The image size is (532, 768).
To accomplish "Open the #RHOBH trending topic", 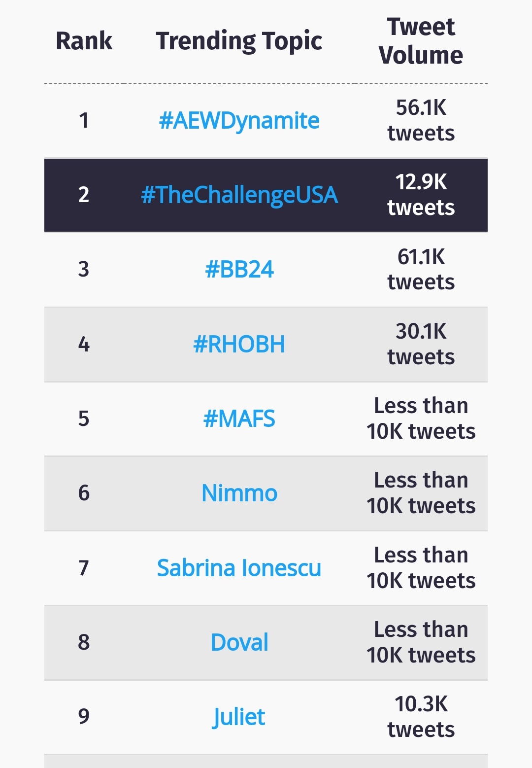I will [239, 344].
